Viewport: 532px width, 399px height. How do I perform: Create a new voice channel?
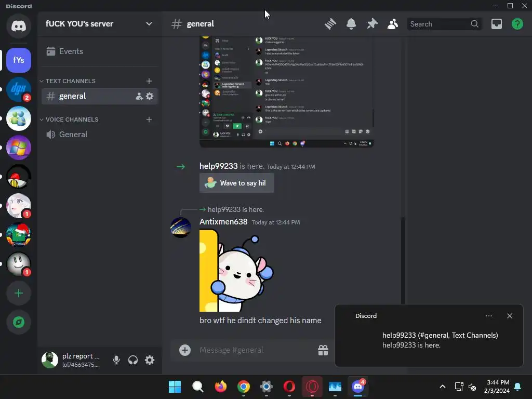tap(149, 119)
